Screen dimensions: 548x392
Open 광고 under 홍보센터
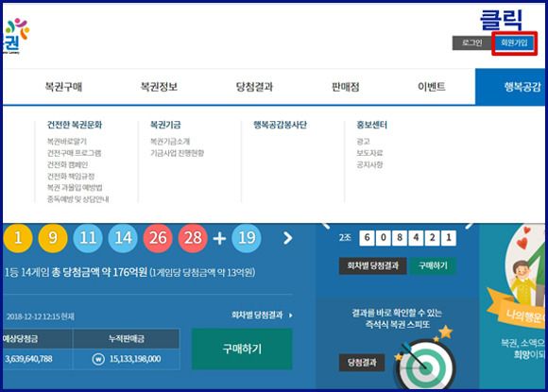click(363, 141)
